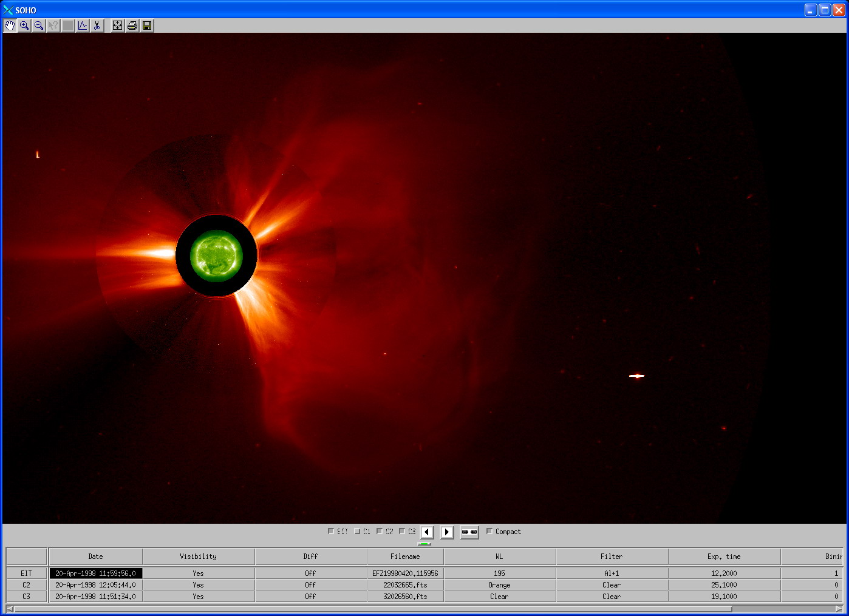849x616 pixels.
Task: Click the C3 row Diff Off cell
Action: [x=311, y=597]
